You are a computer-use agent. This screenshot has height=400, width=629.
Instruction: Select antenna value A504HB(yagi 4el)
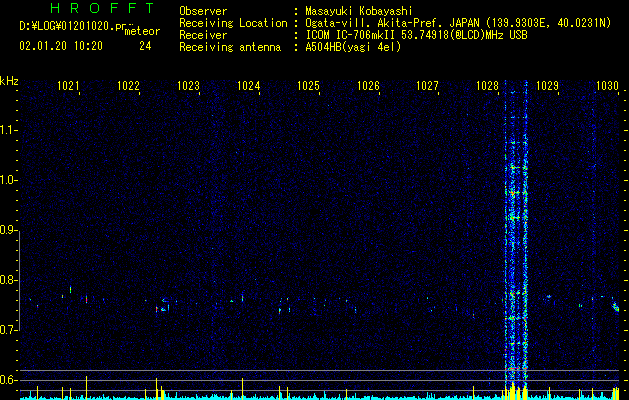click(x=353, y=47)
